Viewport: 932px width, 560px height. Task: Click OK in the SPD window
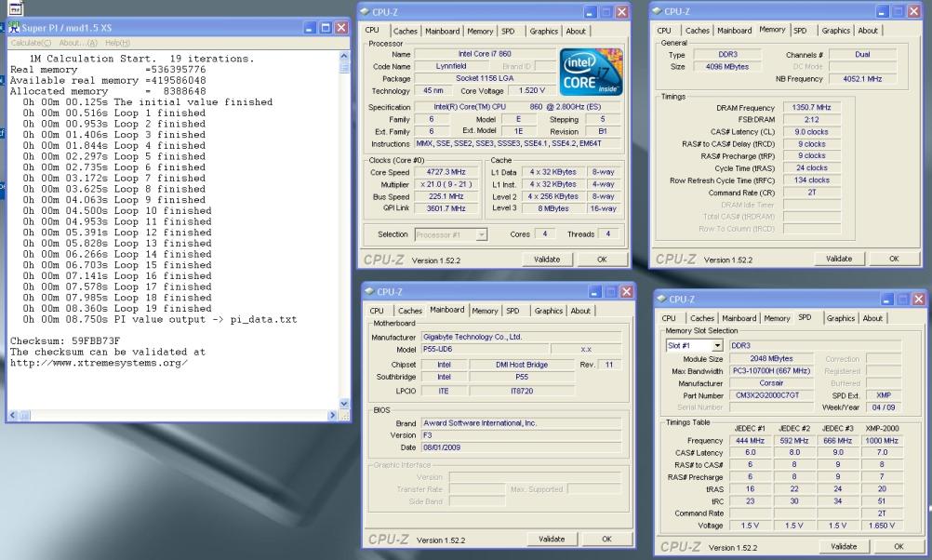pos(899,546)
